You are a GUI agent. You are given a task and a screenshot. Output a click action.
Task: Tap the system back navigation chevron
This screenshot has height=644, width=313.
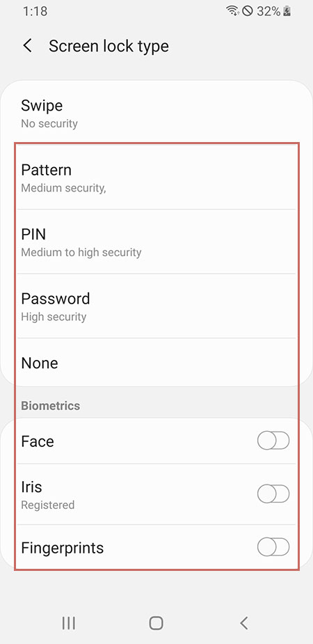coord(243,623)
